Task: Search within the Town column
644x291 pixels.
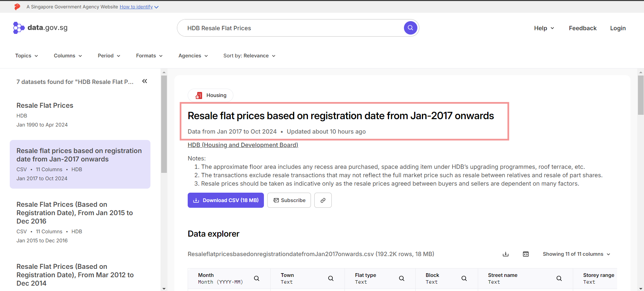Action: pos(331,278)
